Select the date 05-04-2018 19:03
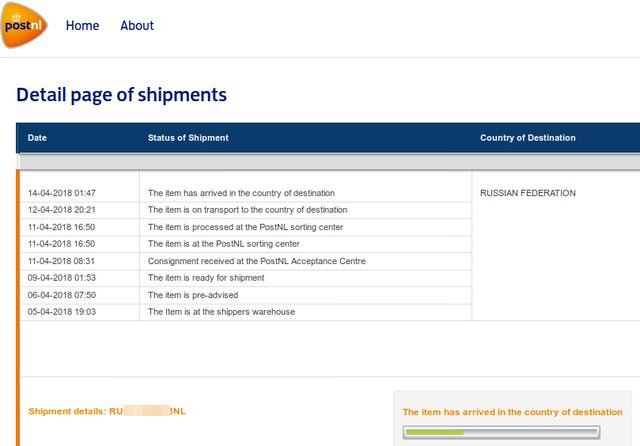The width and height of the screenshot is (640, 446). pos(62,312)
